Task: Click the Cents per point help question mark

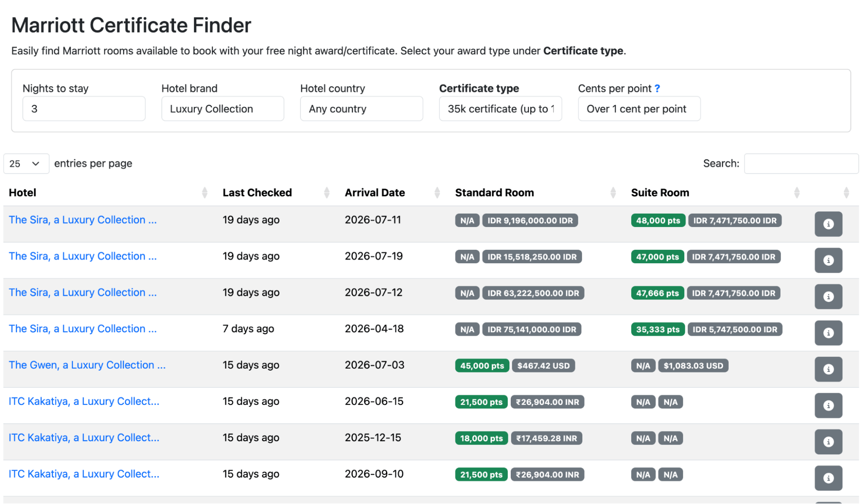Action: tap(657, 88)
